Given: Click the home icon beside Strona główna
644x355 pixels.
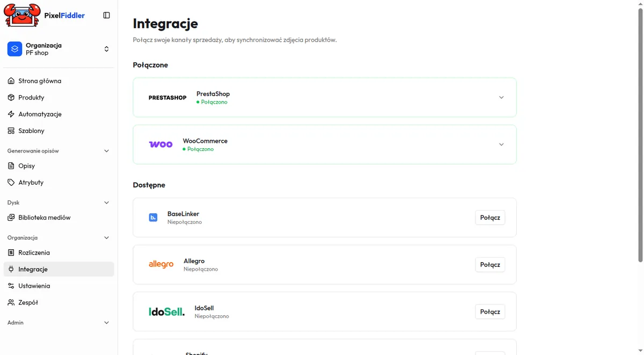Looking at the screenshot, I should (11, 81).
